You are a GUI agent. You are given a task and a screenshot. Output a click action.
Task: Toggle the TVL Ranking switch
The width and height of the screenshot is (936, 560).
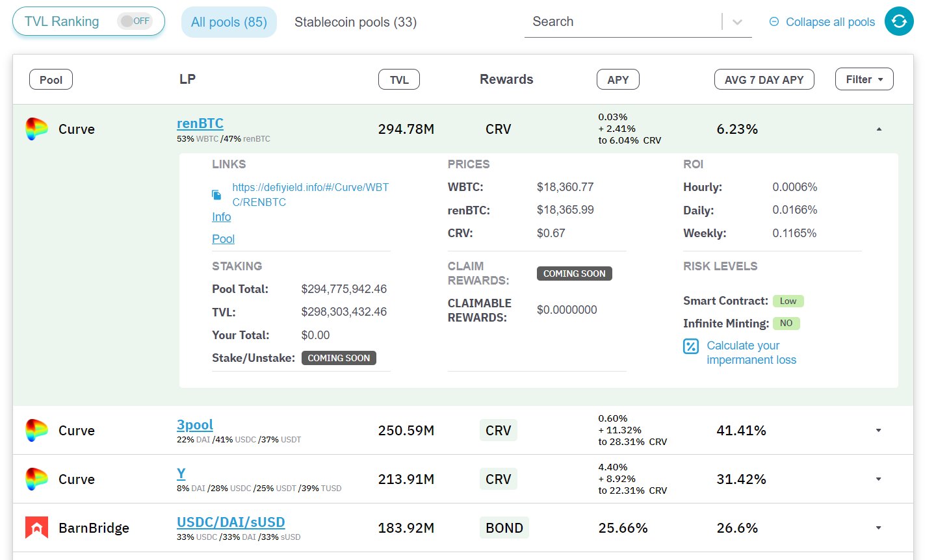point(135,21)
